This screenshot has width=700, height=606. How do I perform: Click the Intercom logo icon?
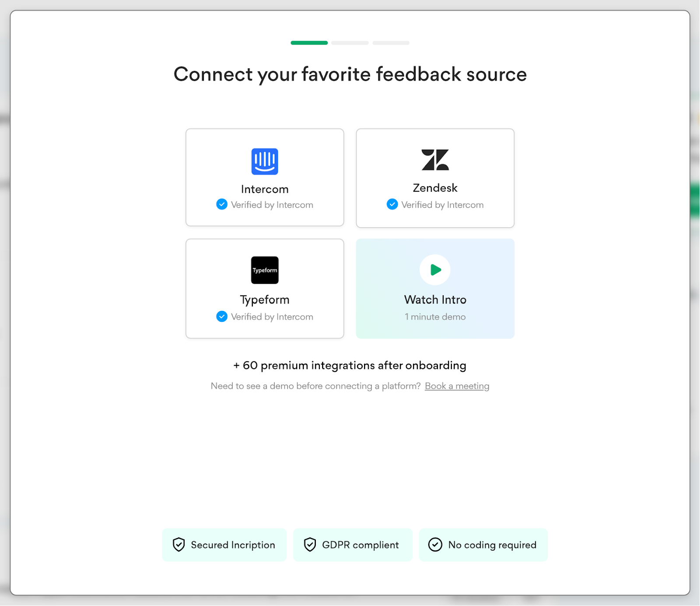pyautogui.click(x=265, y=162)
